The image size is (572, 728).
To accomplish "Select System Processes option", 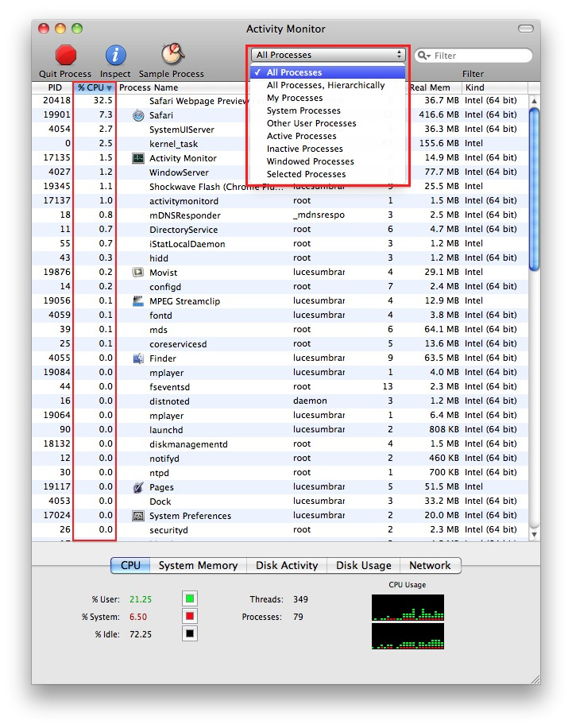I will [328, 110].
